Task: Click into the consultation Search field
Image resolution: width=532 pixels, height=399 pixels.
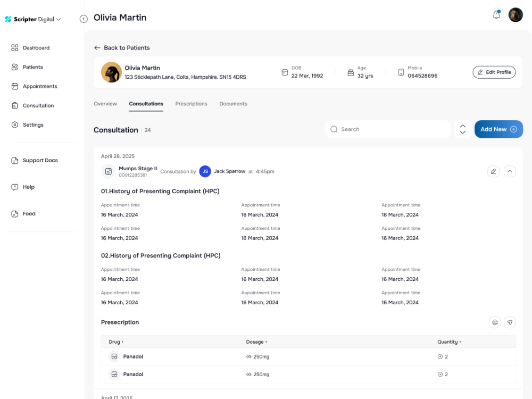Action: 388,129
